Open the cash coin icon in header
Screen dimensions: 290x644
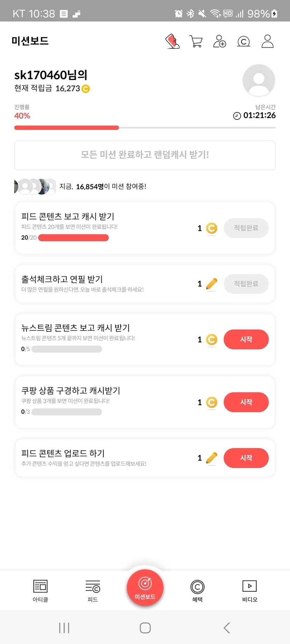point(244,42)
